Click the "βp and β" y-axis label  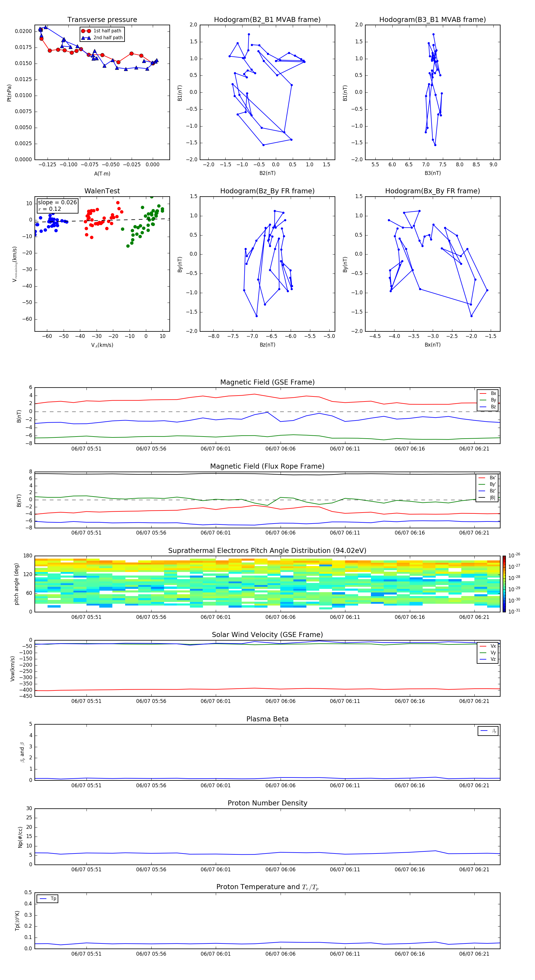[x=22, y=752]
